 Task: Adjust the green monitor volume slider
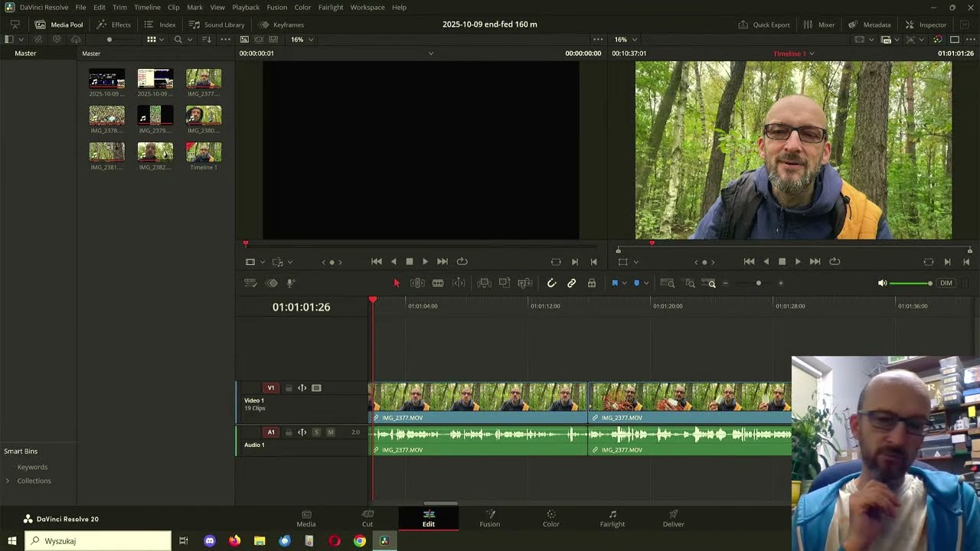911,283
